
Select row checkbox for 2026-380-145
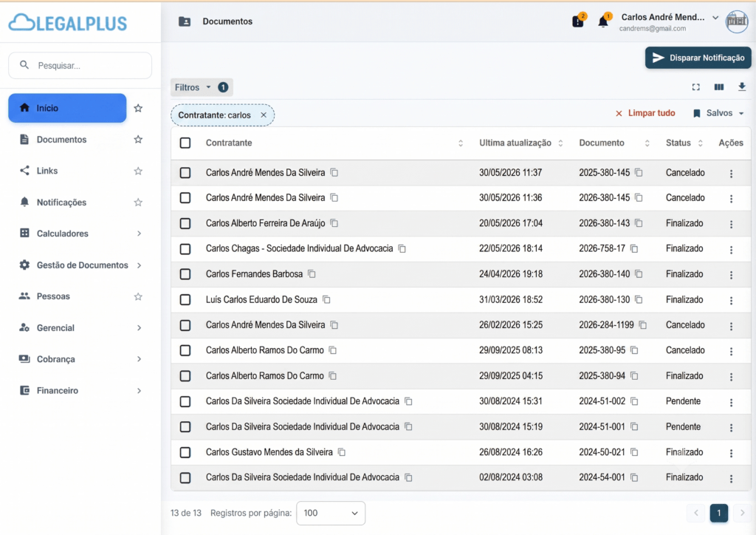coord(185,198)
